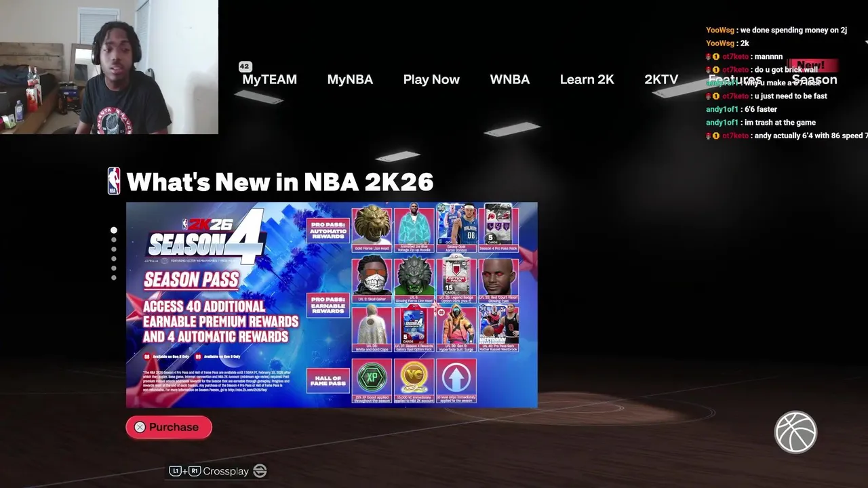Select the sixth carousel page dot
868x488 pixels.
(113, 277)
